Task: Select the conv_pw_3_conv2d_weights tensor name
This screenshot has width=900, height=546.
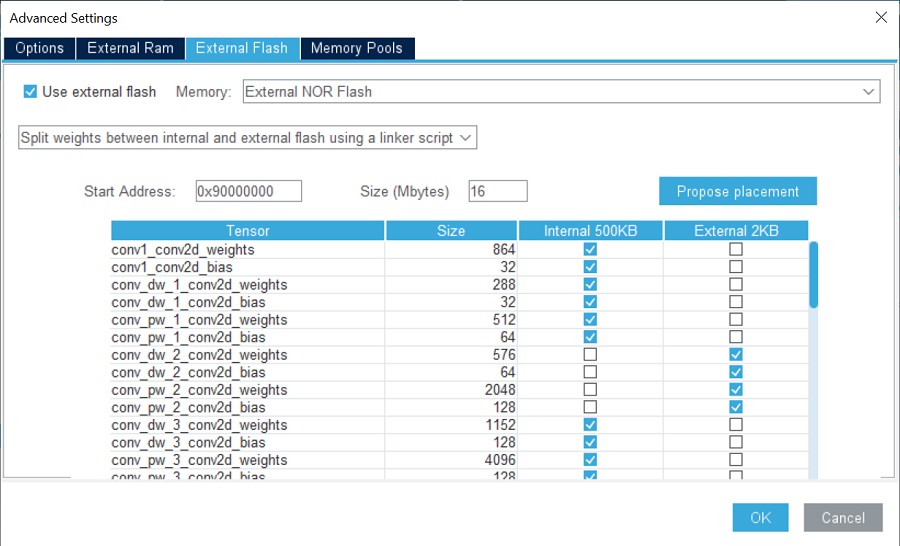Action: tap(199, 460)
